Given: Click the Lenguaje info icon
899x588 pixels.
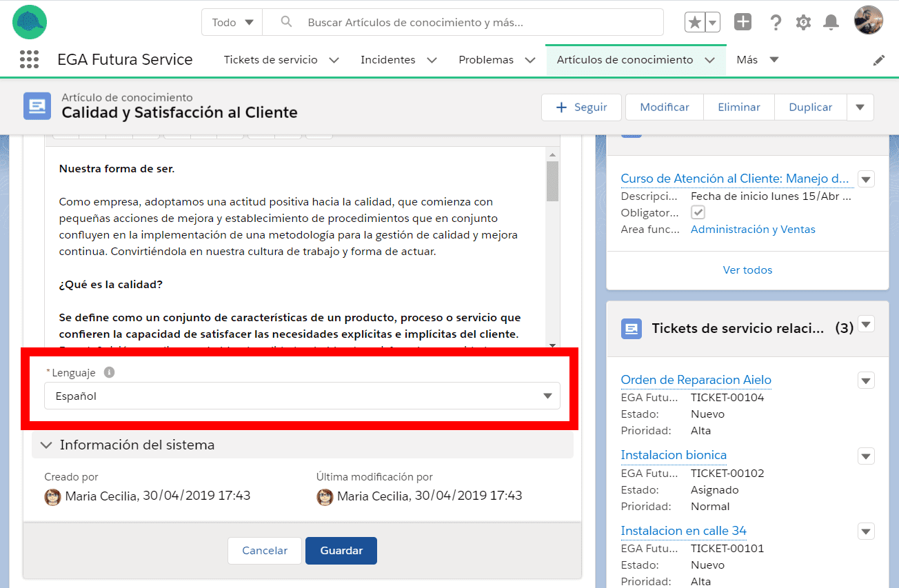Looking at the screenshot, I should click(109, 372).
